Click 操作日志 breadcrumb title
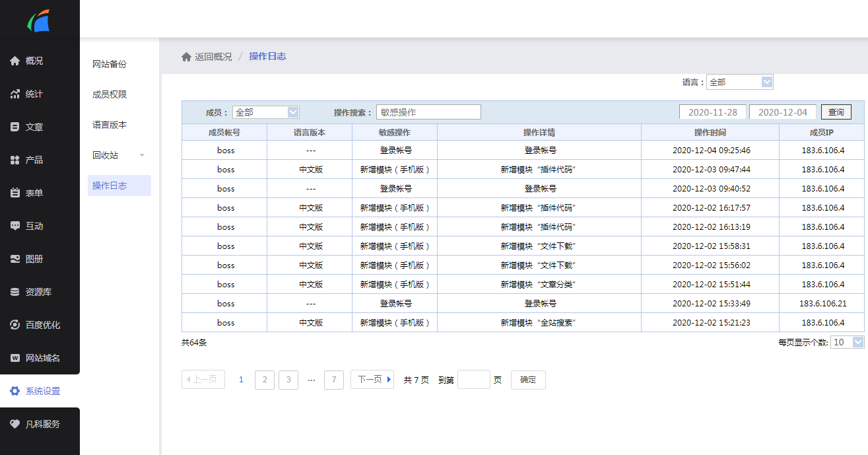This screenshot has height=455, width=868. click(x=267, y=57)
